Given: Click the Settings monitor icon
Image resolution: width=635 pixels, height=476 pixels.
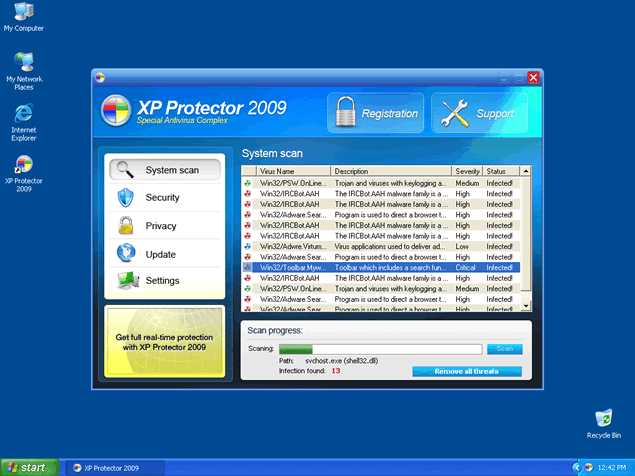Looking at the screenshot, I should point(127,281).
